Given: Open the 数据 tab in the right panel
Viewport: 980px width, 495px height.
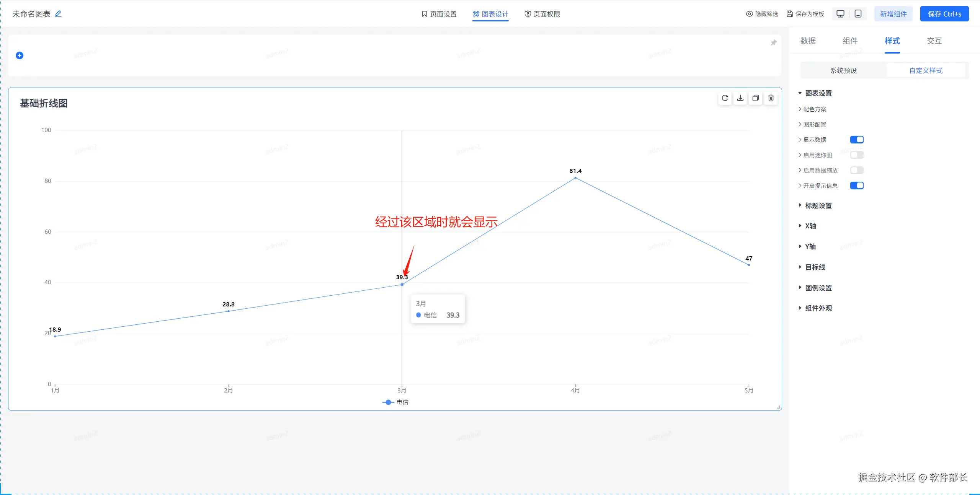Looking at the screenshot, I should [x=808, y=41].
